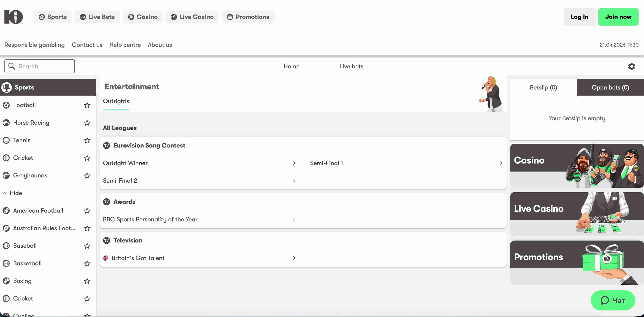The height and width of the screenshot is (317, 644).
Task: Collapse the sports list with Hide
Action: coord(13,193)
